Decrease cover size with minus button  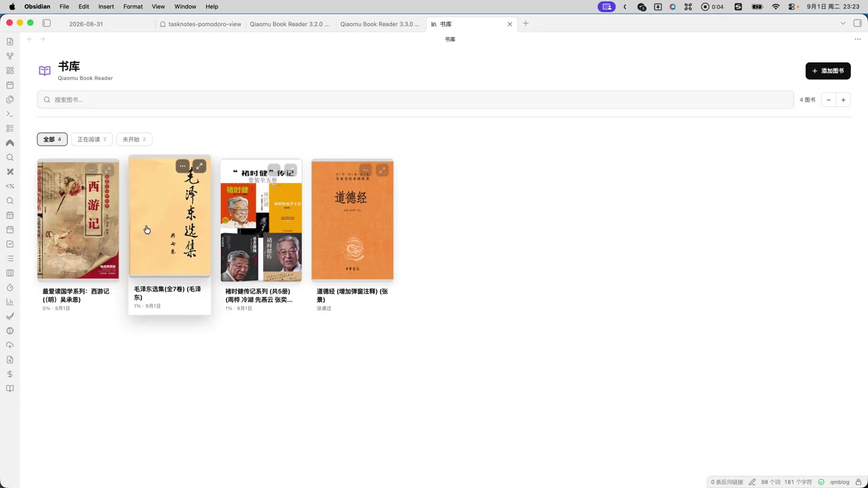pyautogui.click(x=828, y=100)
